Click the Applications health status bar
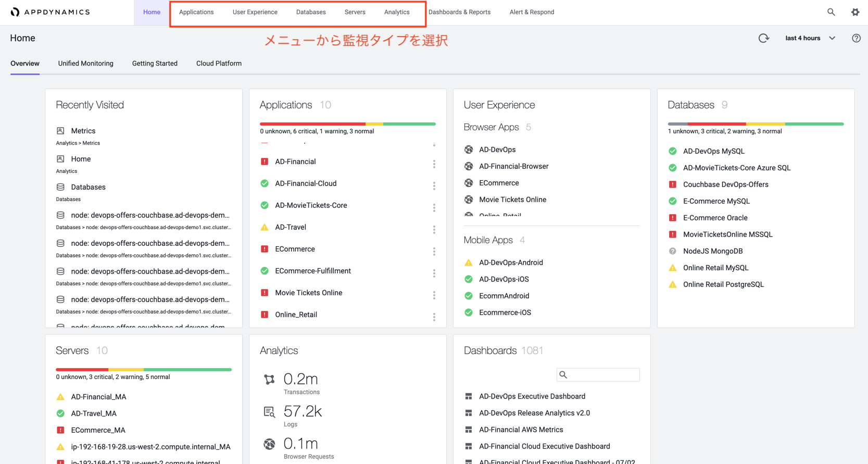 pos(348,124)
